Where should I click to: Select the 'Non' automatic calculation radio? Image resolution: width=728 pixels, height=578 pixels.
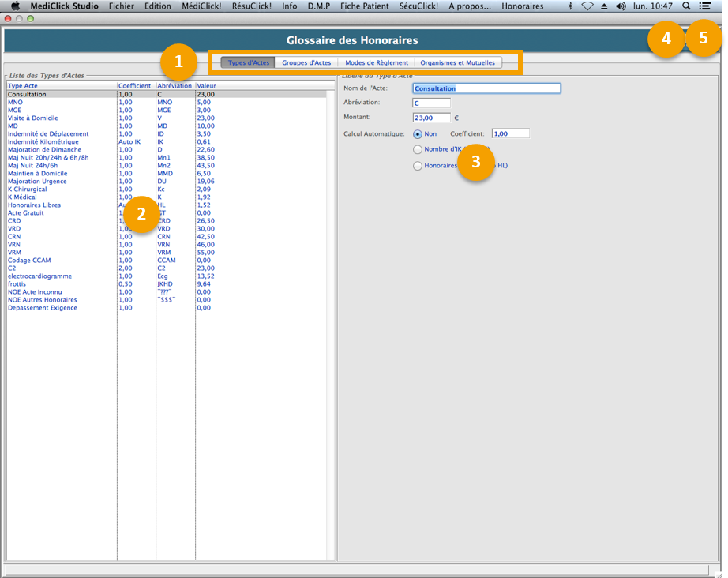tap(418, 134)
